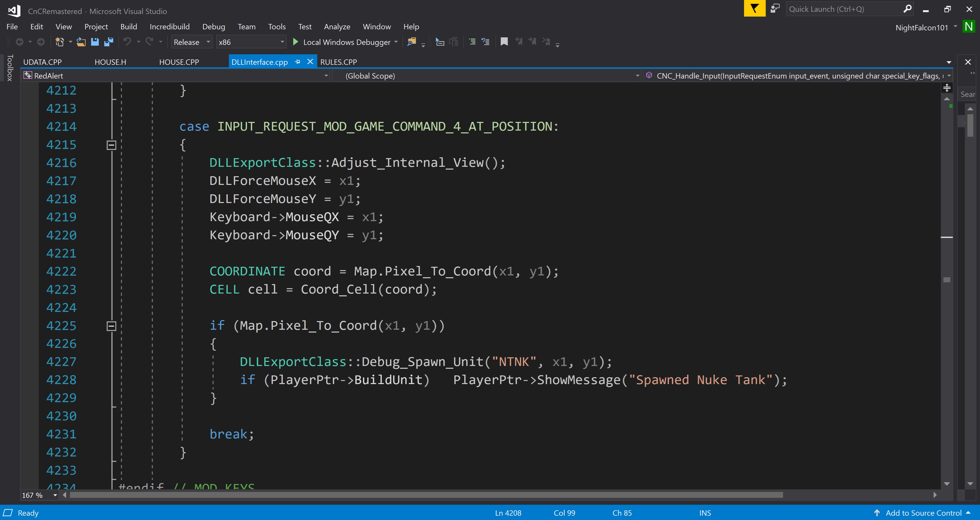Collapse the if block at line 4225
The height and width of the screenshot is (520, 980).
[111, 326]
